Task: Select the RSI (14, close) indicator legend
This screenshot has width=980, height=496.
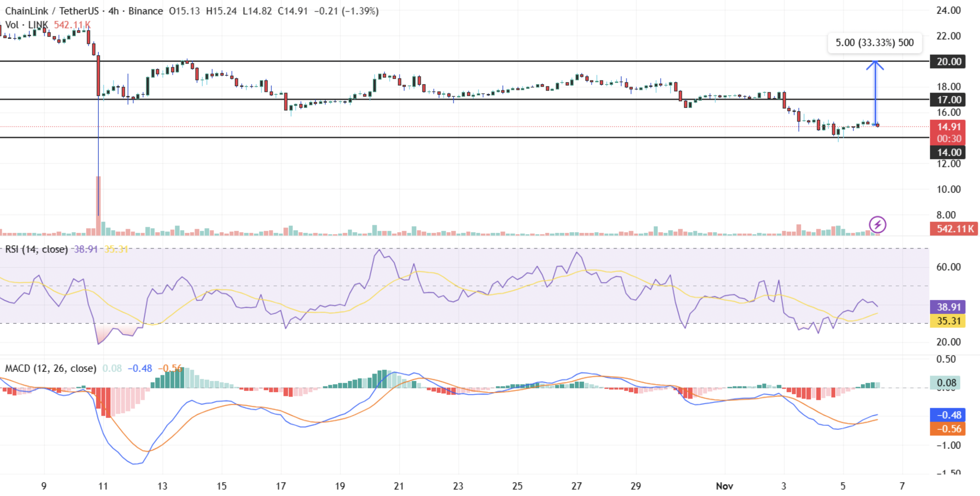Action: tap(36, 249)
